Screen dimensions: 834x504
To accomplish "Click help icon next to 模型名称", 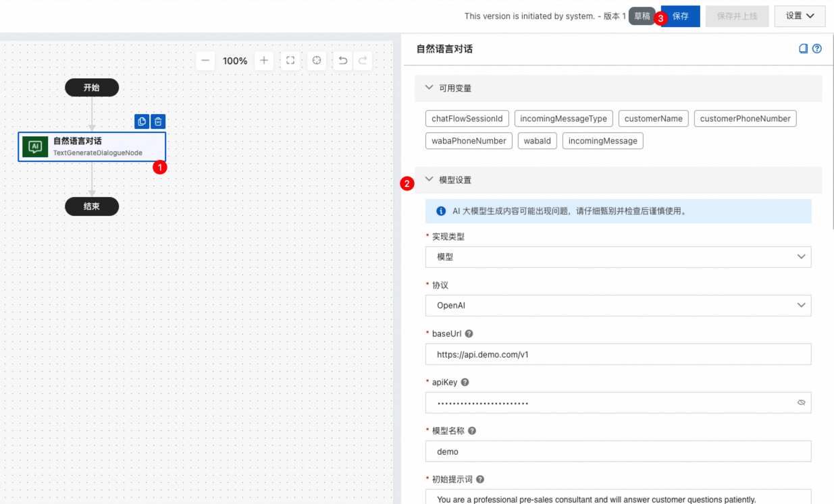I will click(472, 431).
